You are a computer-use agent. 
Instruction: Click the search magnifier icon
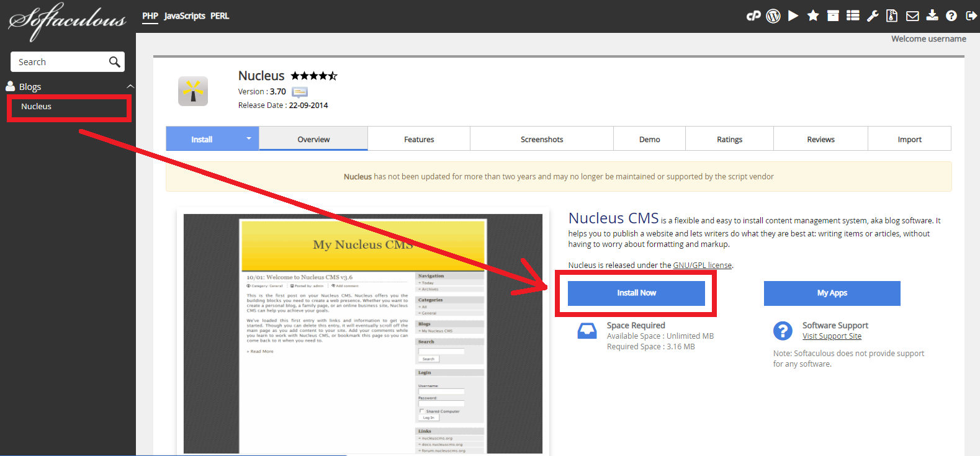(x=114, y=61)
